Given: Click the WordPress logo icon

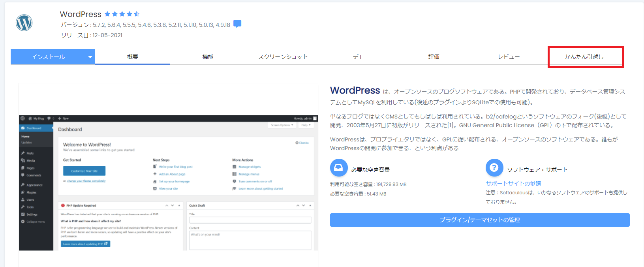Looking at the screenshot, I should pos(24,23).
